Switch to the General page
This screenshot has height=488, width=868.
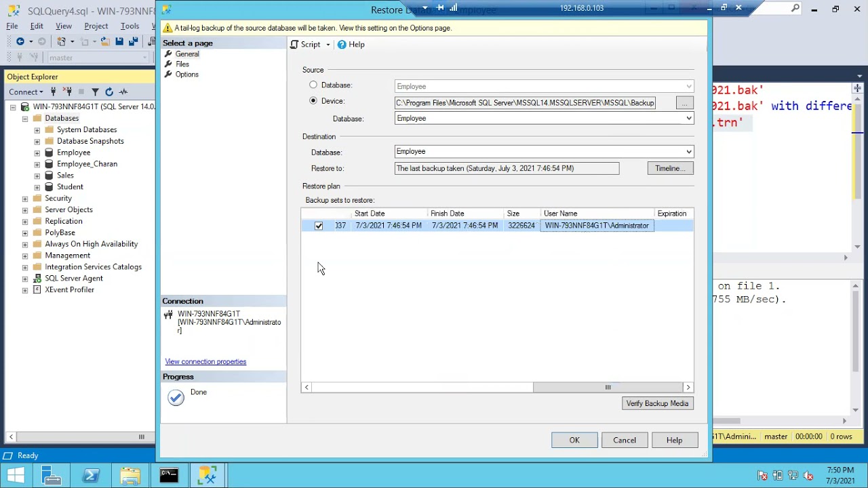click(186, 54)
